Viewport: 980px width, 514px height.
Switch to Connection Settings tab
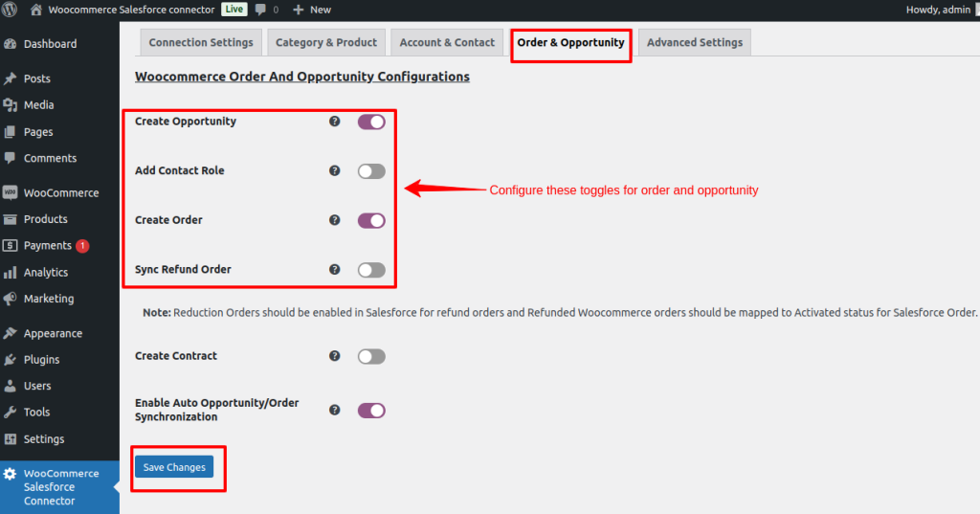coord(201,43)
